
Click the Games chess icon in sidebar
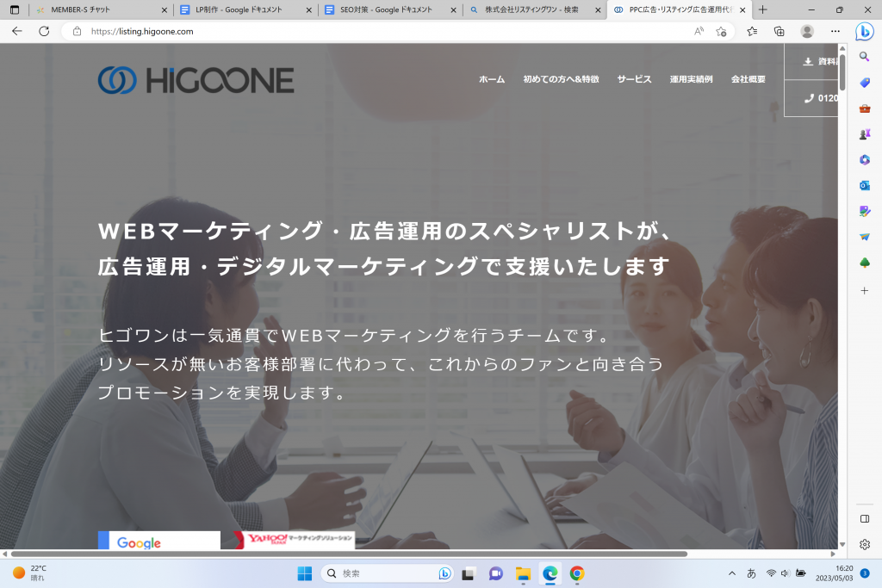pyautogui.click(x=865, y=134)
